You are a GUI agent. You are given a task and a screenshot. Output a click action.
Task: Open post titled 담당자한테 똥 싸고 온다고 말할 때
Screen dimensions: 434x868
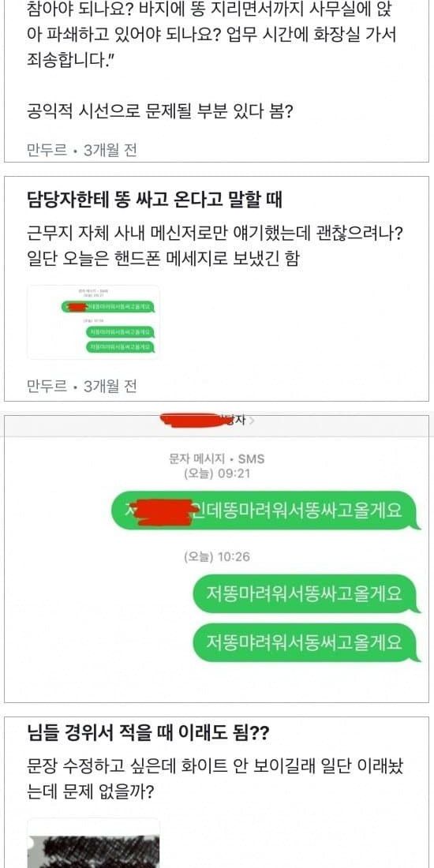pyautogui.click(x=155, y=200)
